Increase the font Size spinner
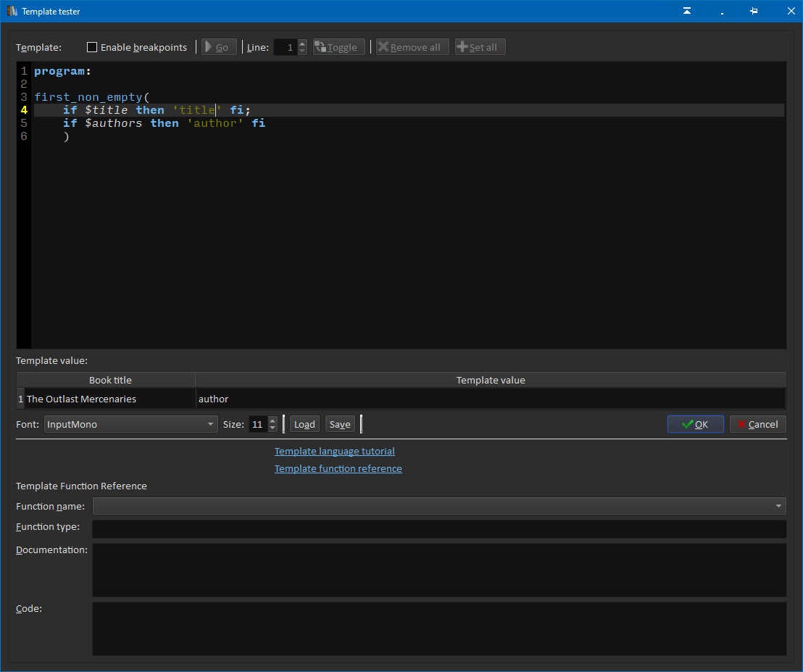Viewport: 803px width, 672px height. (x=272, y=420)
